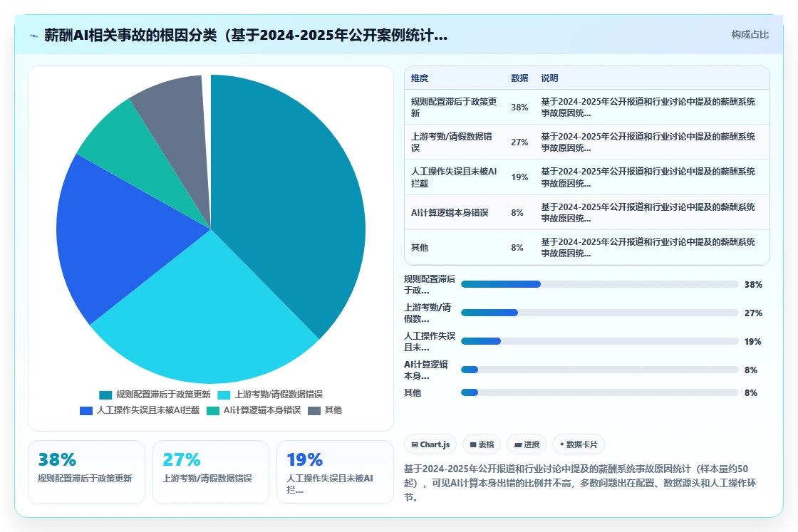798x532 pixels.
Task: Select the Chart.js tag pill
Action: [x=430, y=444]
